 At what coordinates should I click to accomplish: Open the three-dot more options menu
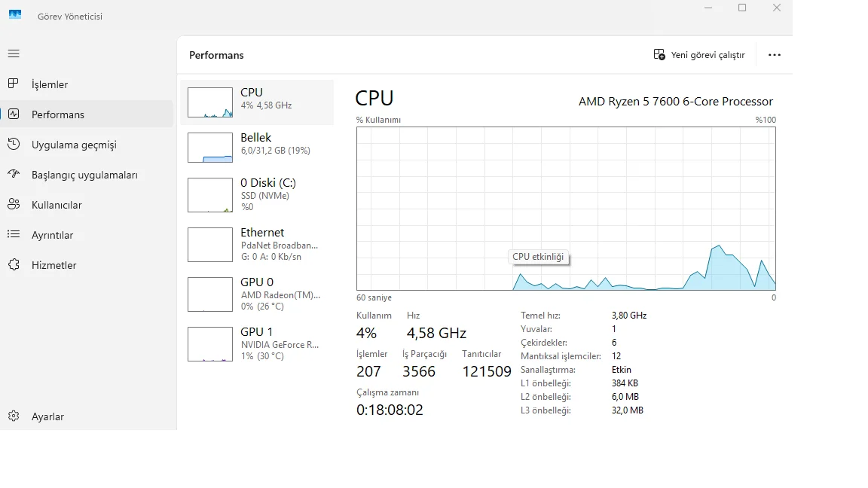coord(774,55)
